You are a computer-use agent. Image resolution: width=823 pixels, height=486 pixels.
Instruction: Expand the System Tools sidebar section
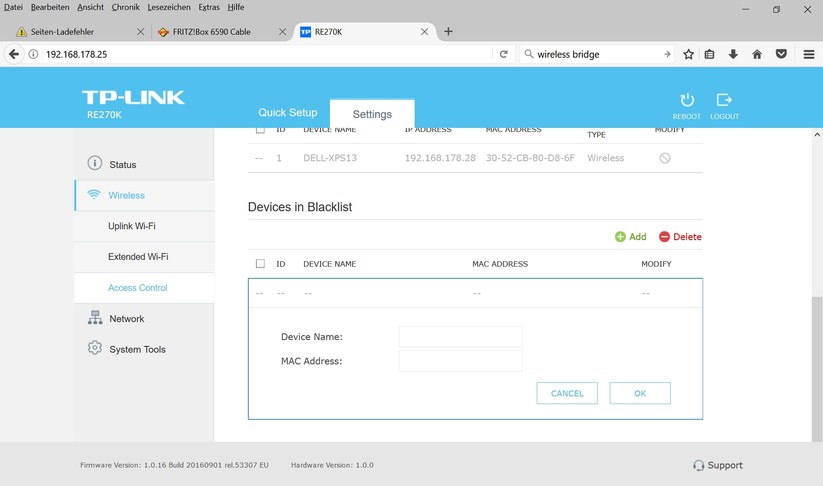[137, 350]
